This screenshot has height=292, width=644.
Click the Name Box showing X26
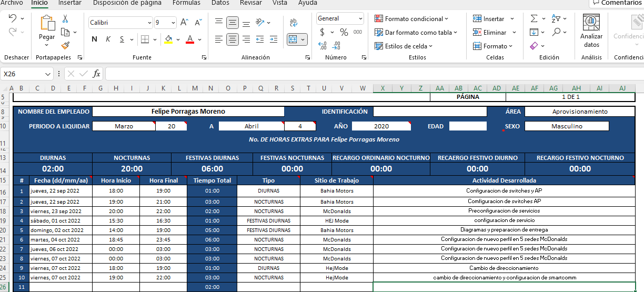click(x=22, y=74)
